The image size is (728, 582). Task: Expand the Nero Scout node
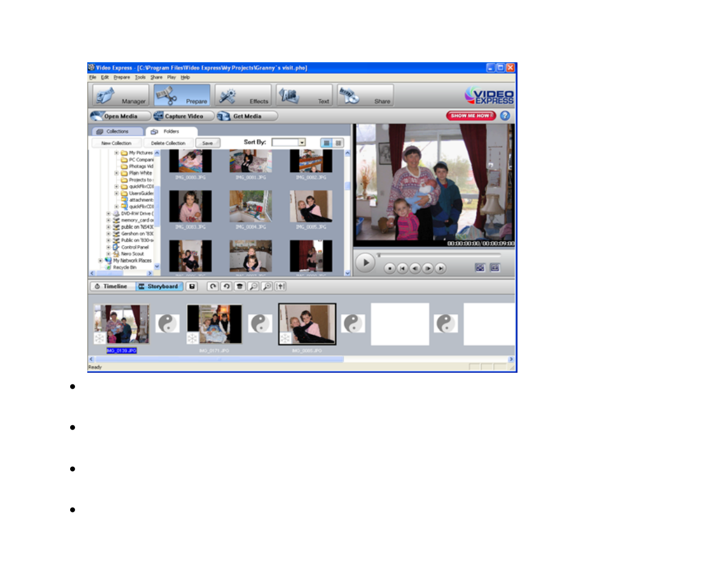pyautogui.click(x=109, y=254)
